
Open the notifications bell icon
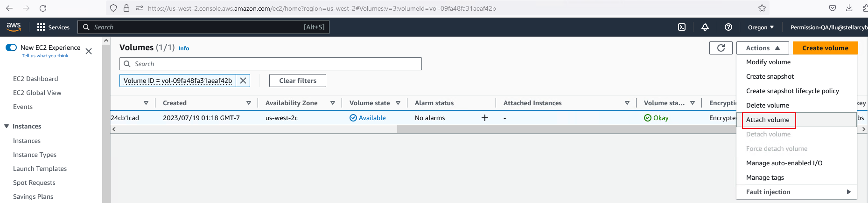[705, 27]
